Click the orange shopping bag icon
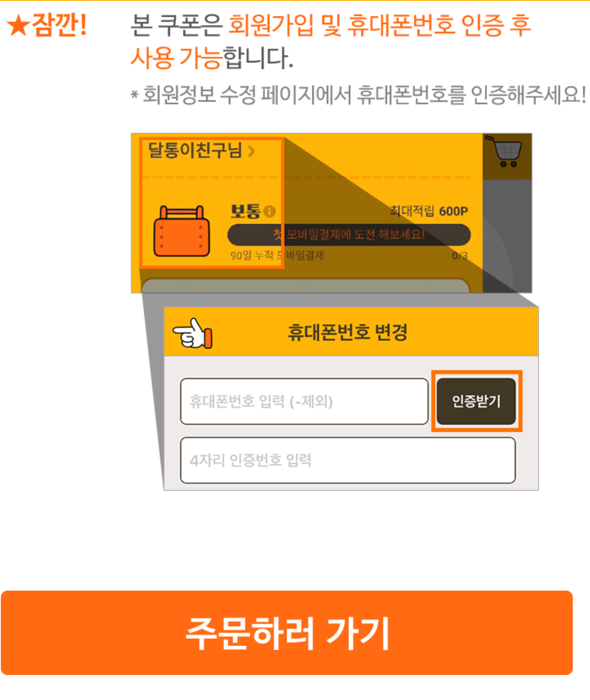The image size is (590, 700). click(x=182, y=231)
